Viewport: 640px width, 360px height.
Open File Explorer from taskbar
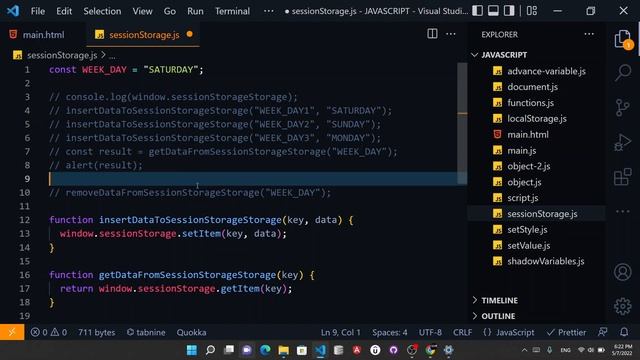coord(284,350)
